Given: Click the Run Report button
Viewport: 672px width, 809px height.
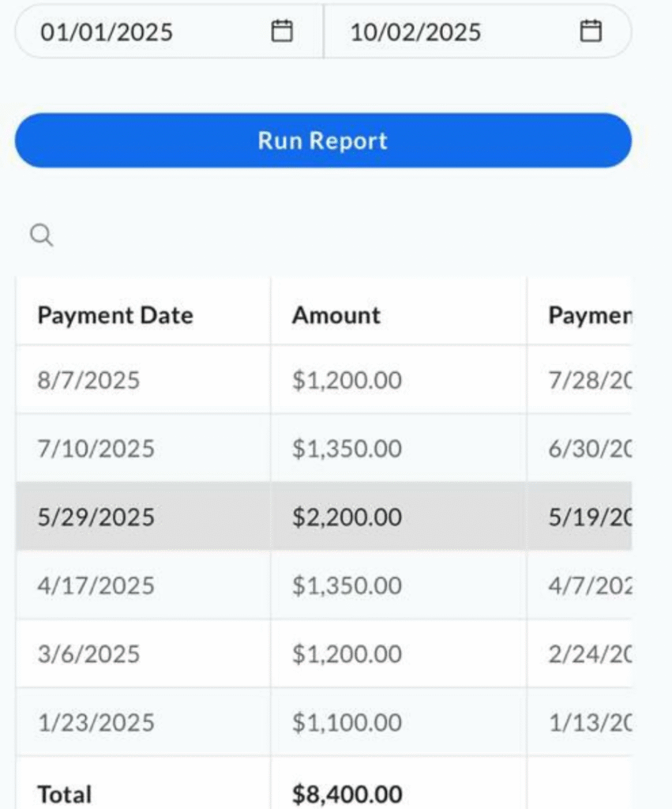Looking at the screenshot, I should click(x=323, y=141).
